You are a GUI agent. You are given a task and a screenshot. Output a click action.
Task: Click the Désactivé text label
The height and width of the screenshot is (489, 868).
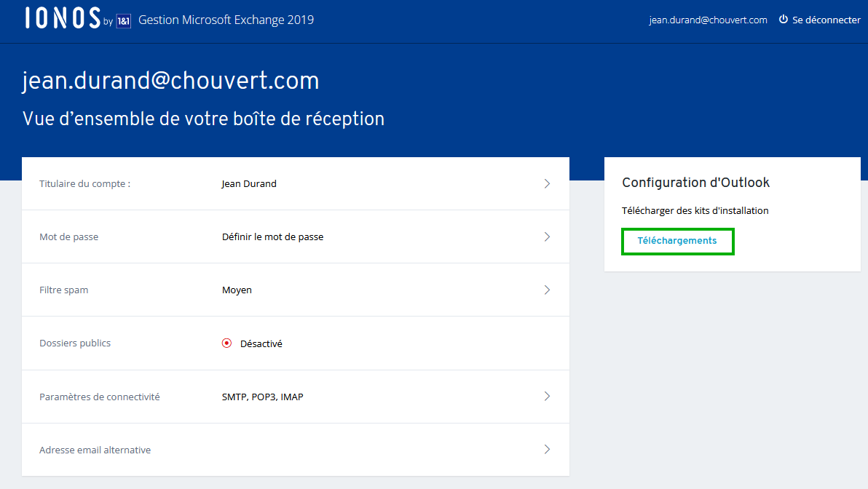[x=261, y=343]
